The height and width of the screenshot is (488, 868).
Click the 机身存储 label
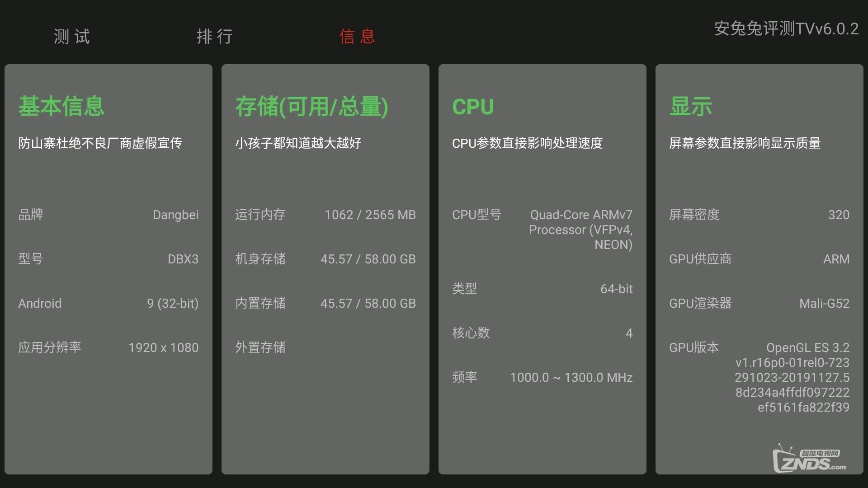[260, 259]
